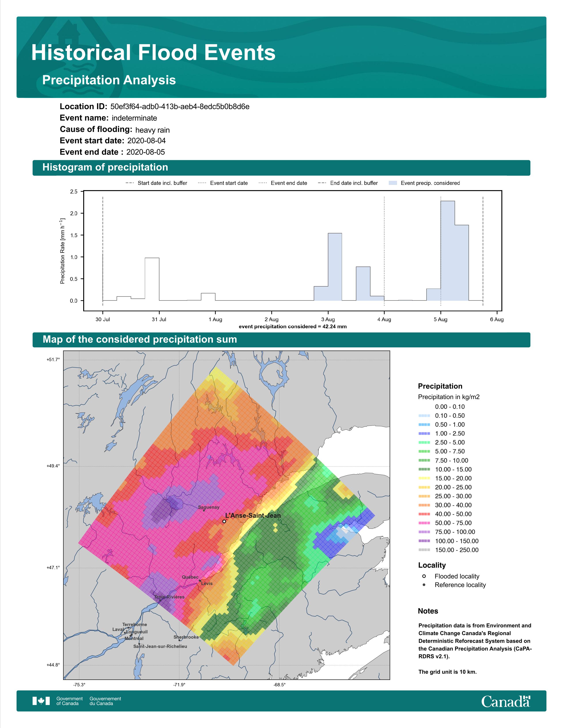This screenshot has width=563, height=728.
Task: Click the Precipitation Analysis subtitle
Action: coord(109,80)
